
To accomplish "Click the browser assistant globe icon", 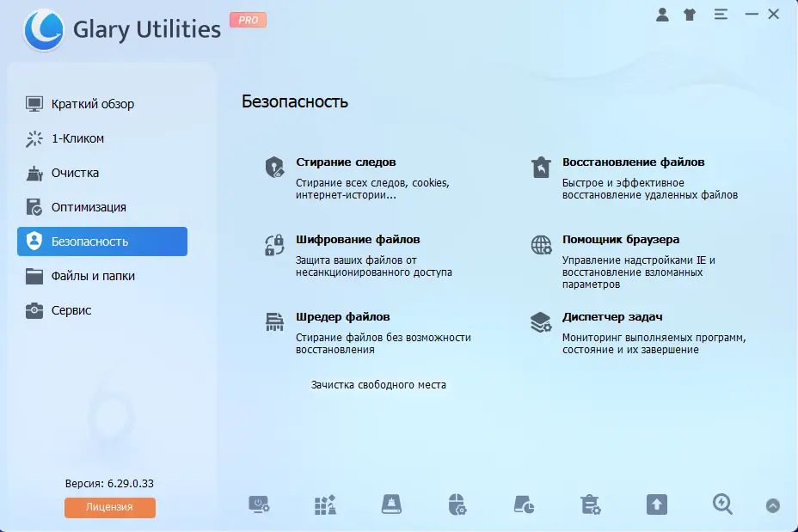I will click(x=541, y=245).
